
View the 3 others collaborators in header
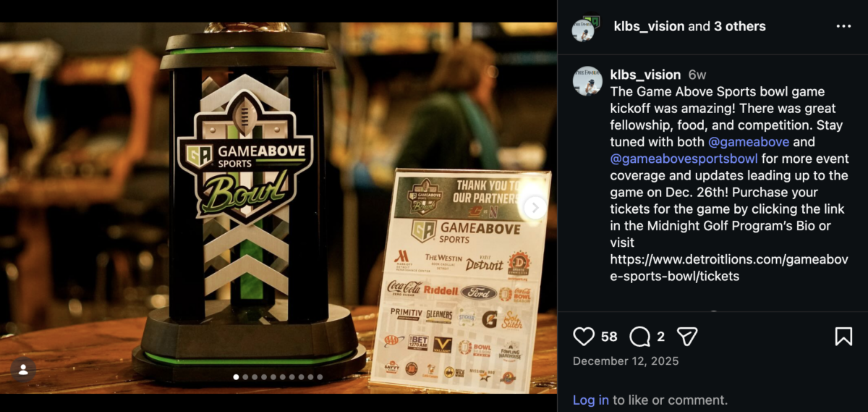click(740, 26)
